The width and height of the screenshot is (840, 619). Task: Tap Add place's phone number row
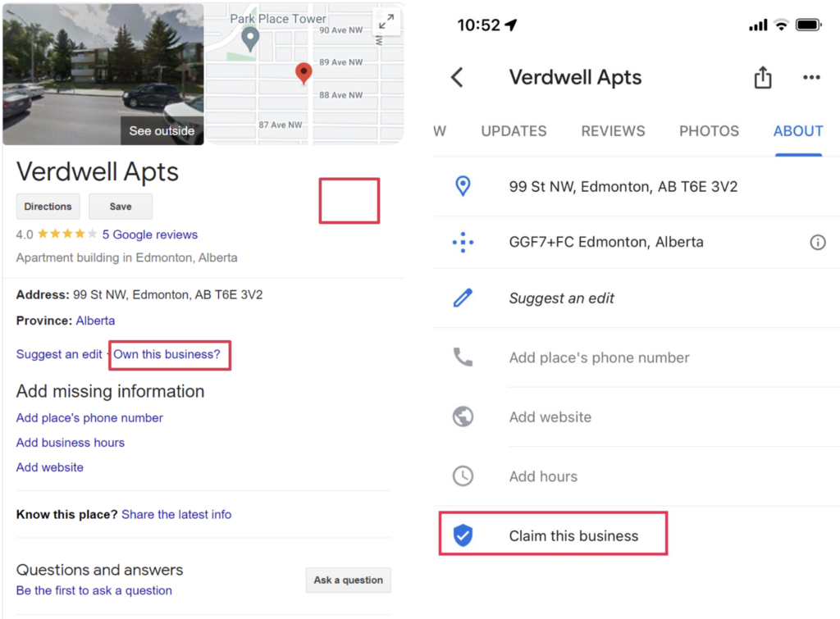click(599, 357)
